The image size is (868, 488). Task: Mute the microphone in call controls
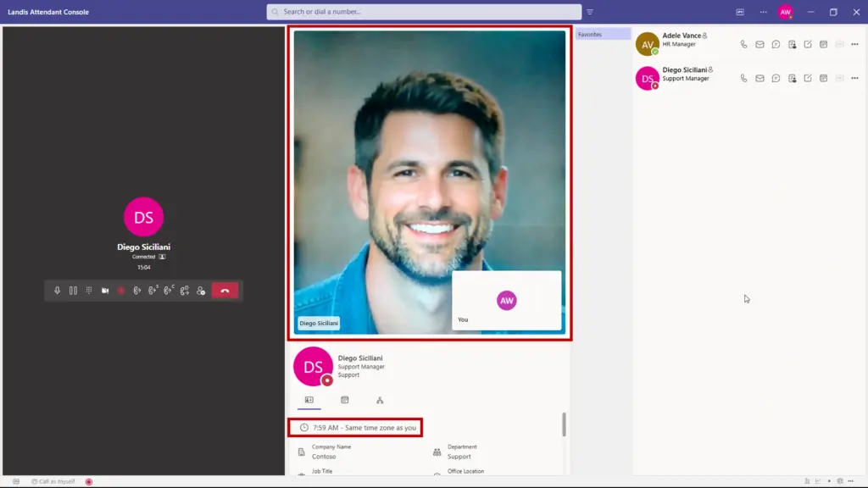58,291
